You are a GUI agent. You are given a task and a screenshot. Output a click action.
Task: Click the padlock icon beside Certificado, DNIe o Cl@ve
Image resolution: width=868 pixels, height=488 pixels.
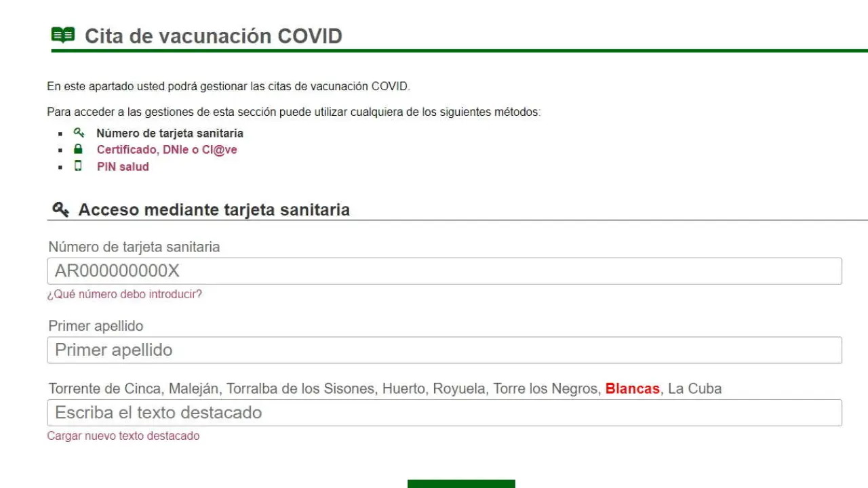(79, 149)
